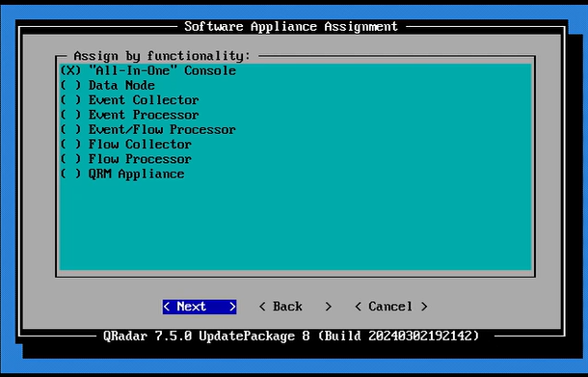Viewport: 588px width, 377px height.
Task: Select the Event/Flow Processor option
Action: 148,130
